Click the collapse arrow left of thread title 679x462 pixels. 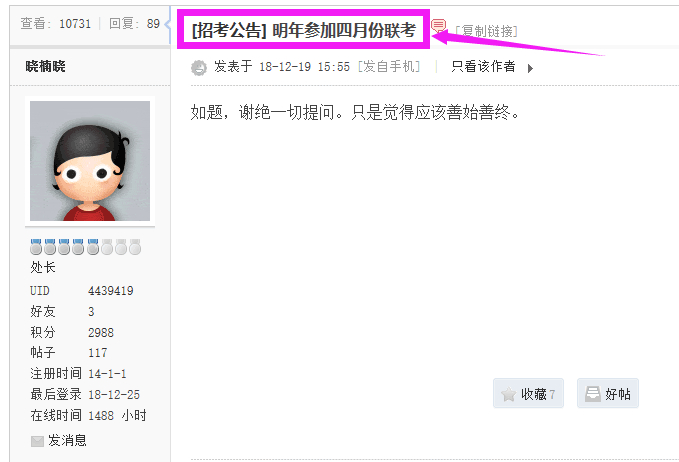(168, 24)
